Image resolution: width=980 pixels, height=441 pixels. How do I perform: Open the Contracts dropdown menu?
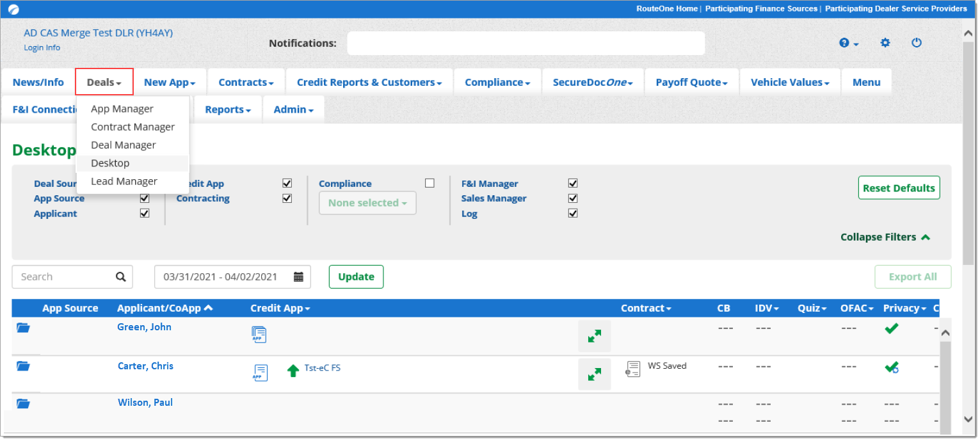[246, 82]
